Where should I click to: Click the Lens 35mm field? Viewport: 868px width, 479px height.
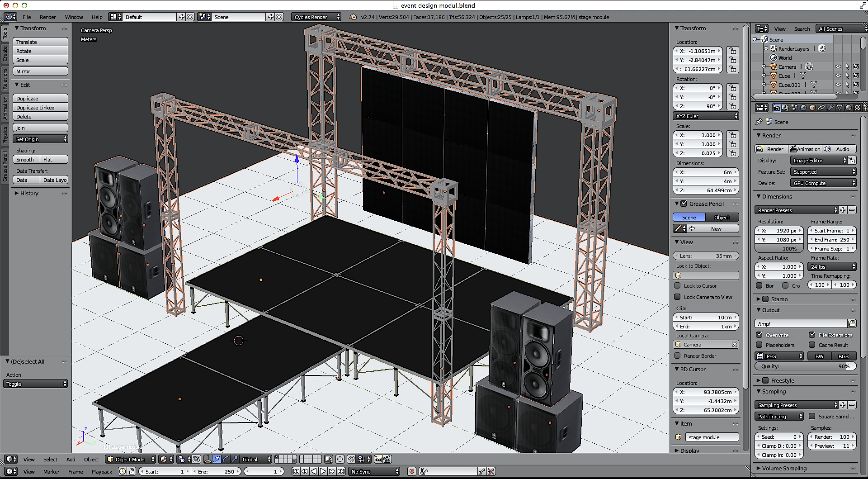coord(706,256)
